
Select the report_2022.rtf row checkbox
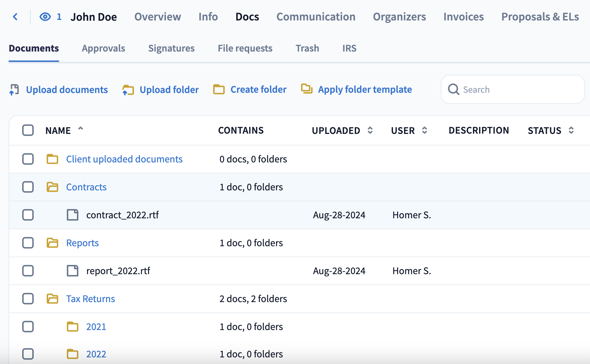(28, 271)
